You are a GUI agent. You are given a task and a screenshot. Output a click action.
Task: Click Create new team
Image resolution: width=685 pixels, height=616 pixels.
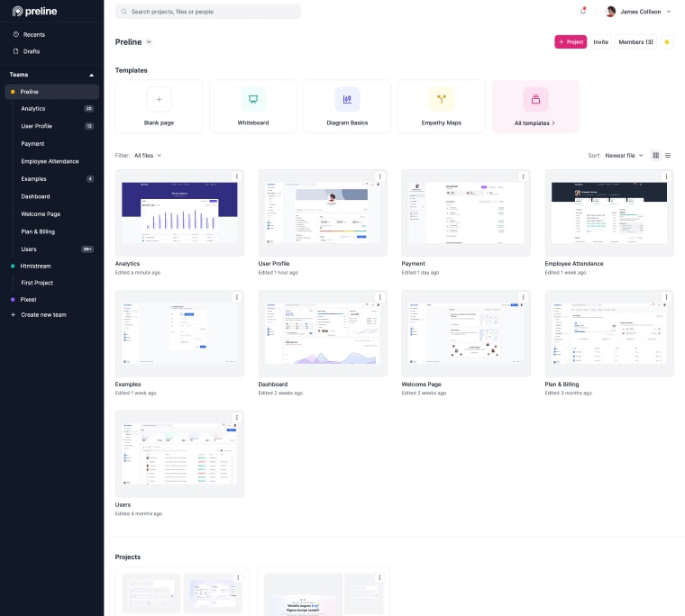coord(43,315)
